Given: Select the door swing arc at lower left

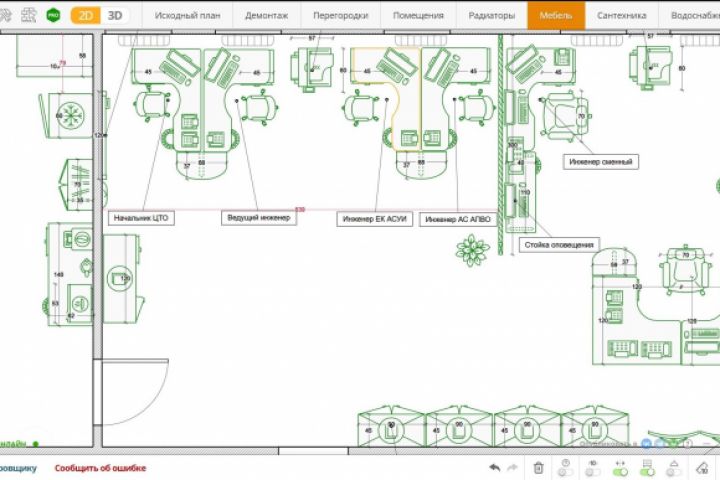Looking at the screenshot, I should pyautogui.click(x=135, y=393).
